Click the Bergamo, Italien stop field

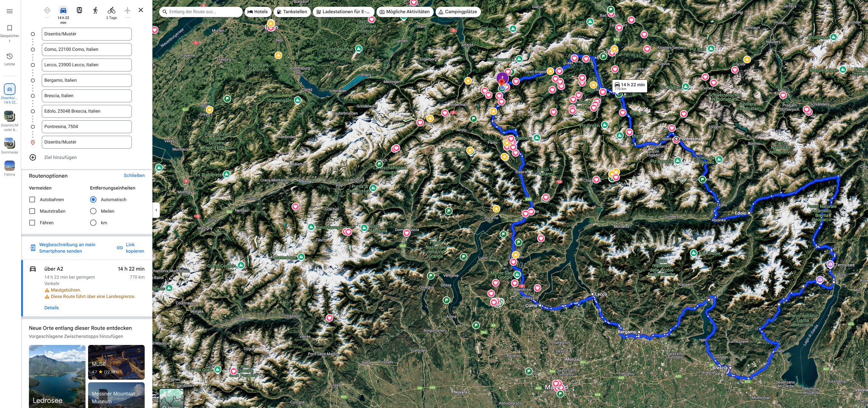[86, 80]
